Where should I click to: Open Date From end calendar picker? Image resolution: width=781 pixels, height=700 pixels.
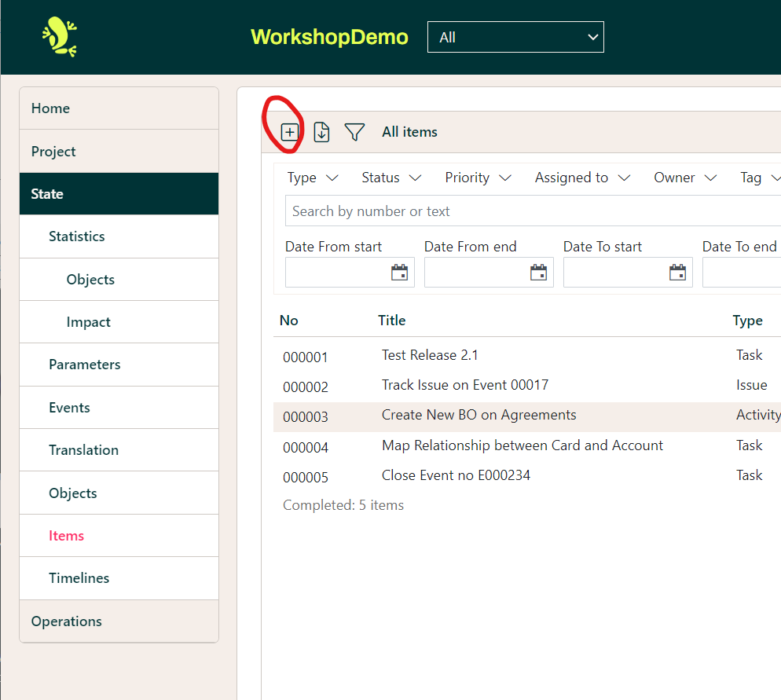pyautogui.click(x=538, y=273)
